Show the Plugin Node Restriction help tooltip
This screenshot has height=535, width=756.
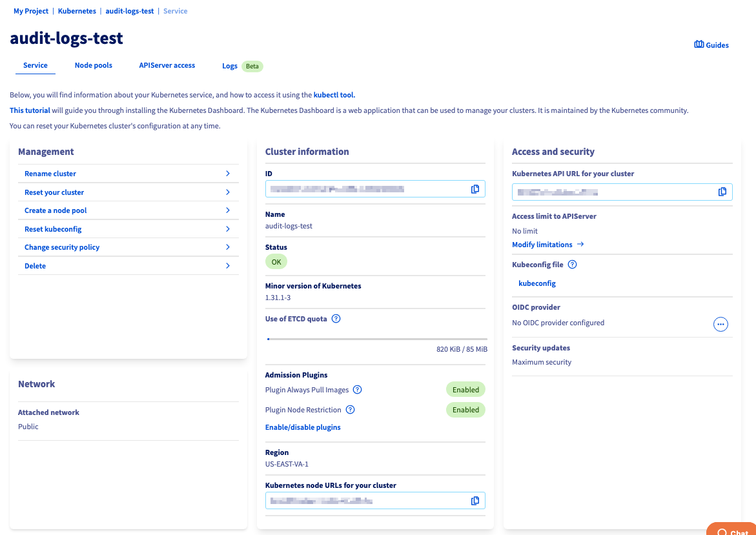click(350, 410)
